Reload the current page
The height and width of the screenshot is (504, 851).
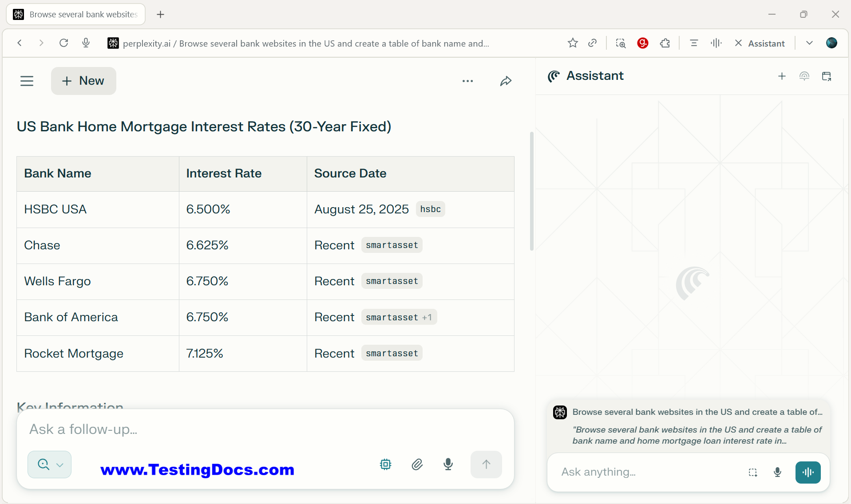coord(64,43)
